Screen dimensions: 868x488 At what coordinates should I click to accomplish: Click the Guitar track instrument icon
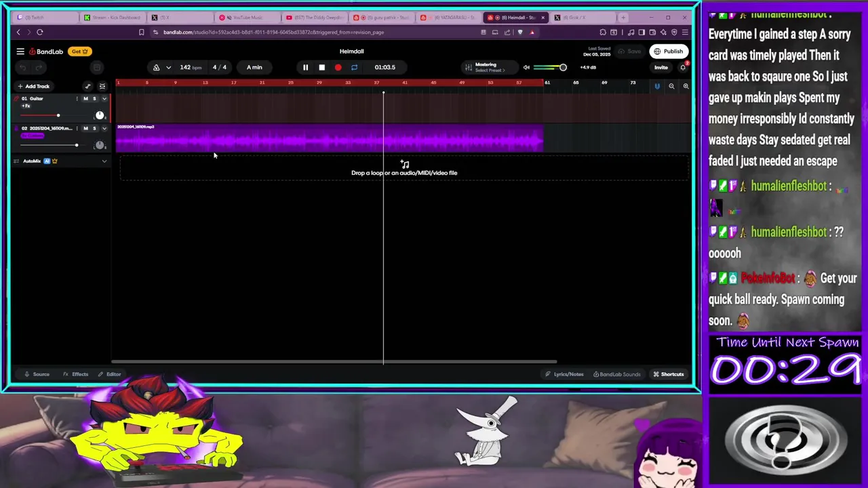coord(16,99)
